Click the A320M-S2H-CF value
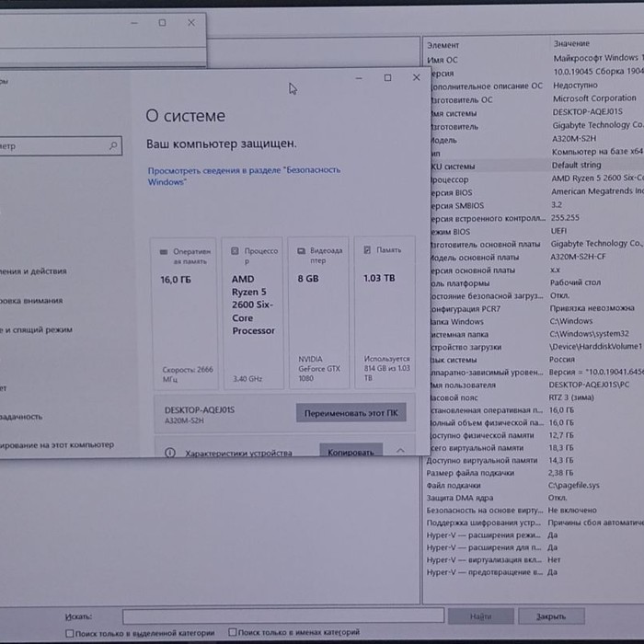Screen dimensions: 644x644 point(578,257)
